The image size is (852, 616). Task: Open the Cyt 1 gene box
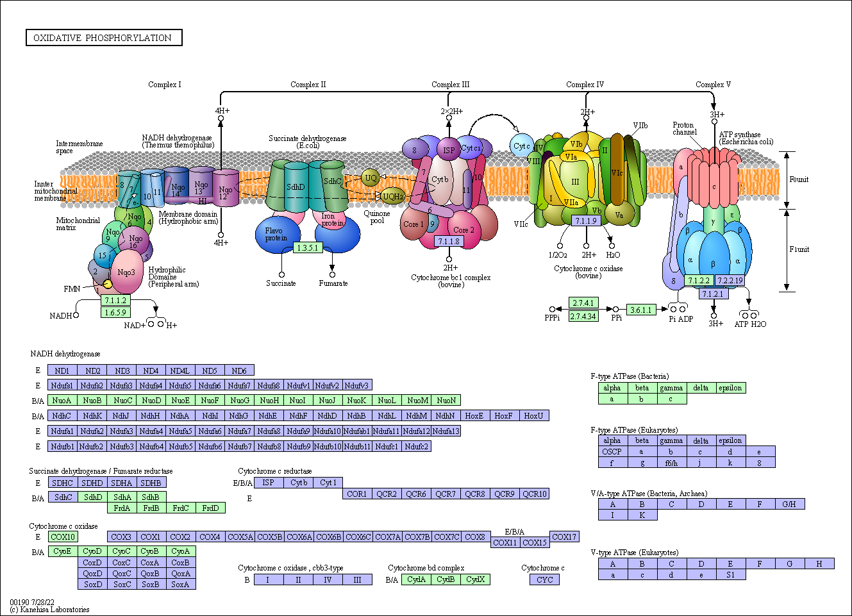click(328, 483)
